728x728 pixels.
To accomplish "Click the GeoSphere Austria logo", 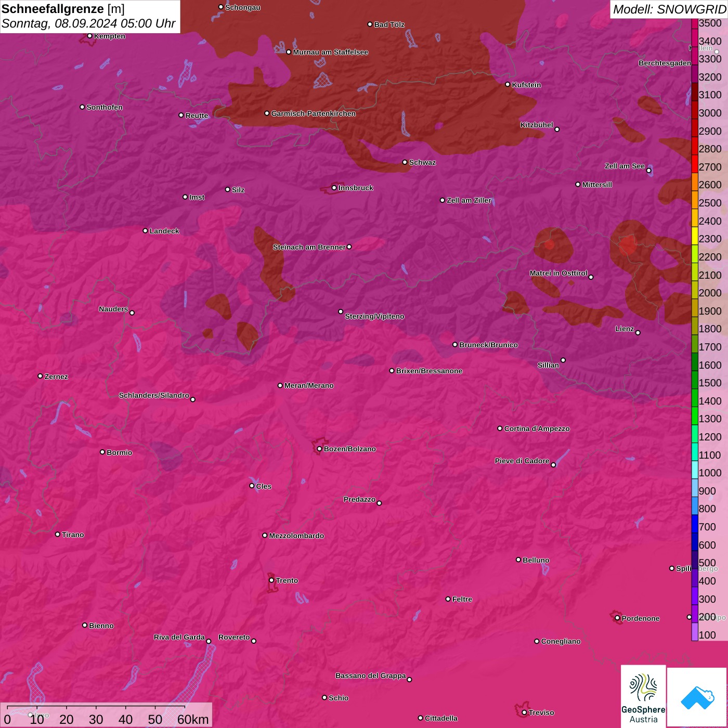I will 643,696.
